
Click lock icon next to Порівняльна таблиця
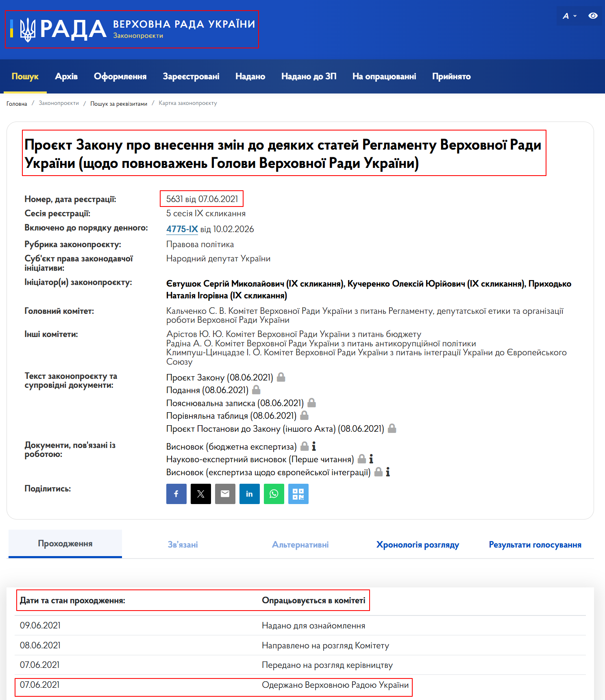[x=304, y=415]
